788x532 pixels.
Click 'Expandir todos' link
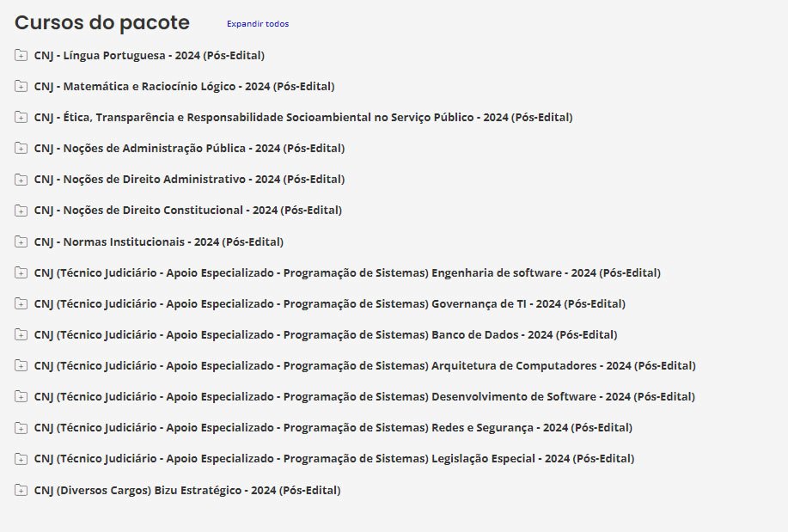258,24
